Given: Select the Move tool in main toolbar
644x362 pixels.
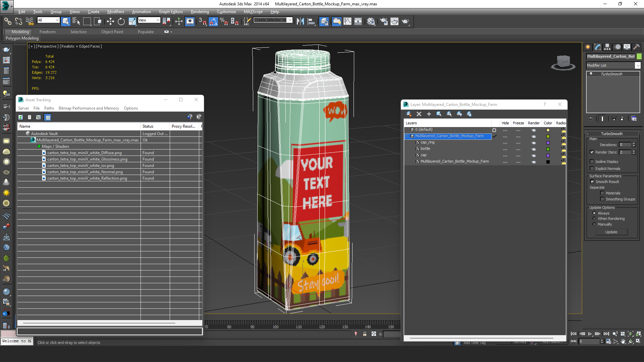Looking at the screenshot, I should pos(110,21).
